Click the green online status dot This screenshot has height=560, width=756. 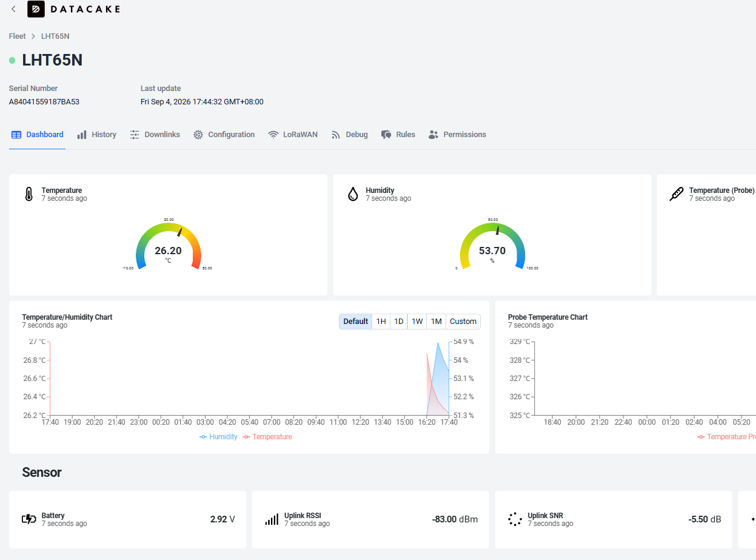(12, 60)
